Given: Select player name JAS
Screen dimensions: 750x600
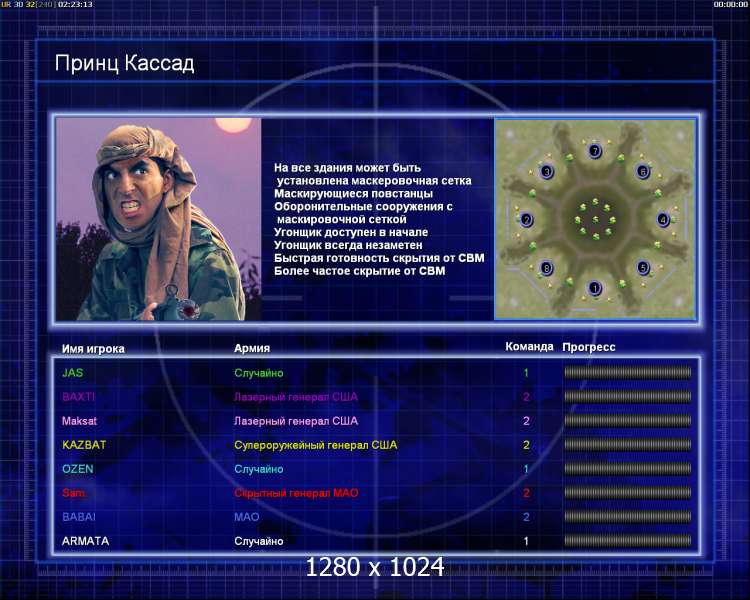Looking at the screenshot, I should pos(73,373).
